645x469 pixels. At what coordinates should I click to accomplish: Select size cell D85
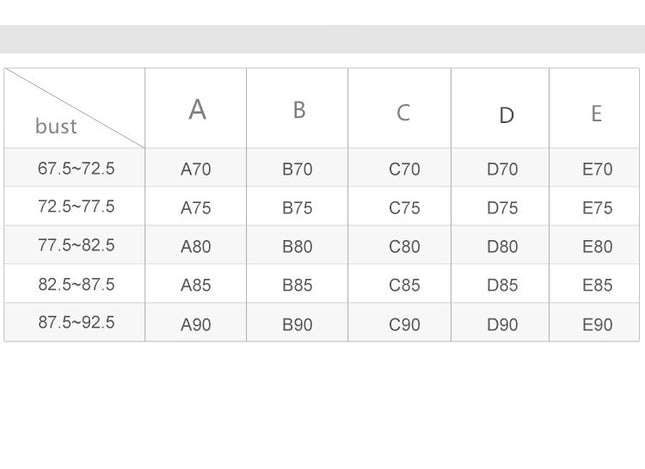click(502, 285)
